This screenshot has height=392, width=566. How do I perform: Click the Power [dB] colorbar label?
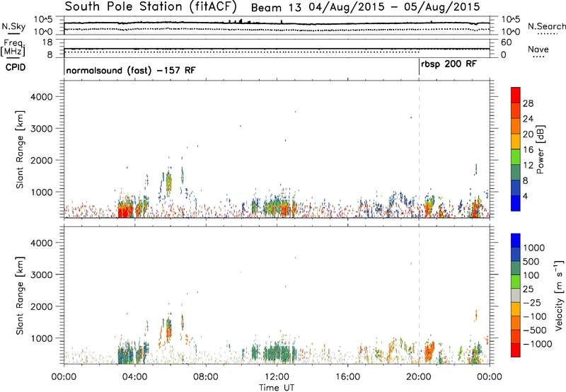(x=540, y=149)
